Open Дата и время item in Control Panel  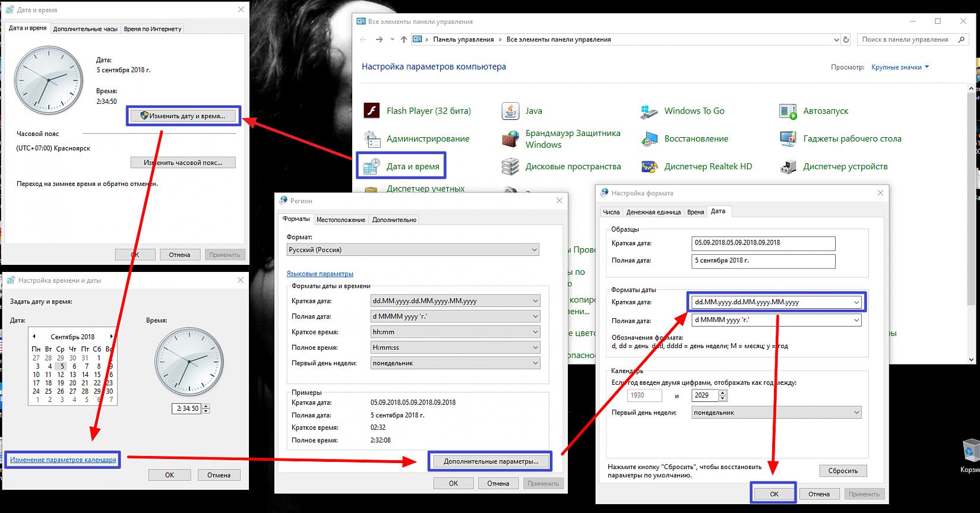point(402,167)
